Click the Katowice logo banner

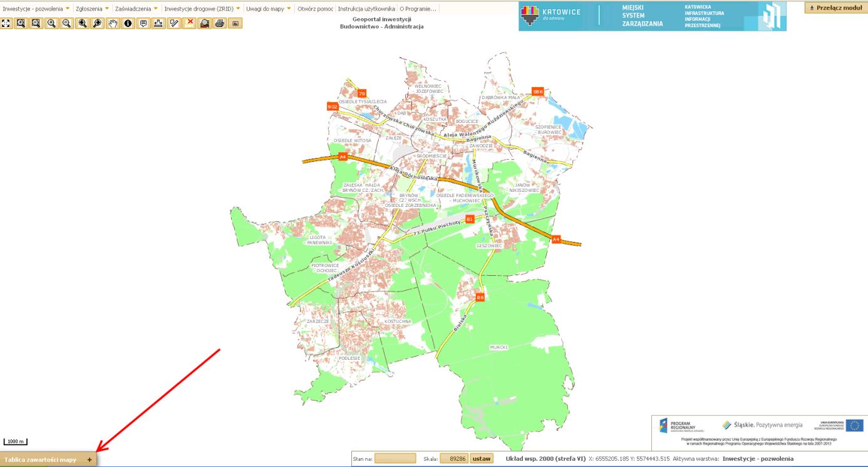pyautogui.click(x=552, y=16)
